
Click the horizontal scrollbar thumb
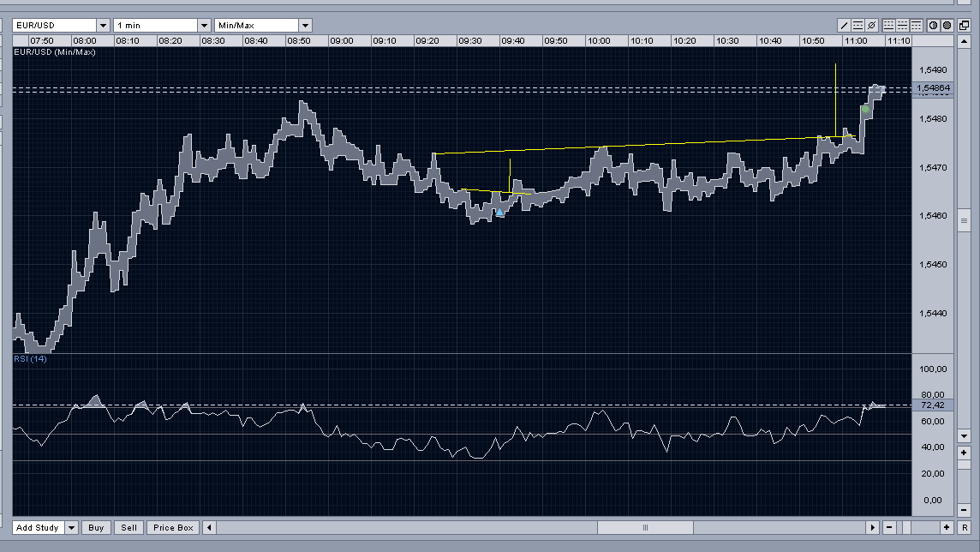(645, 528)
